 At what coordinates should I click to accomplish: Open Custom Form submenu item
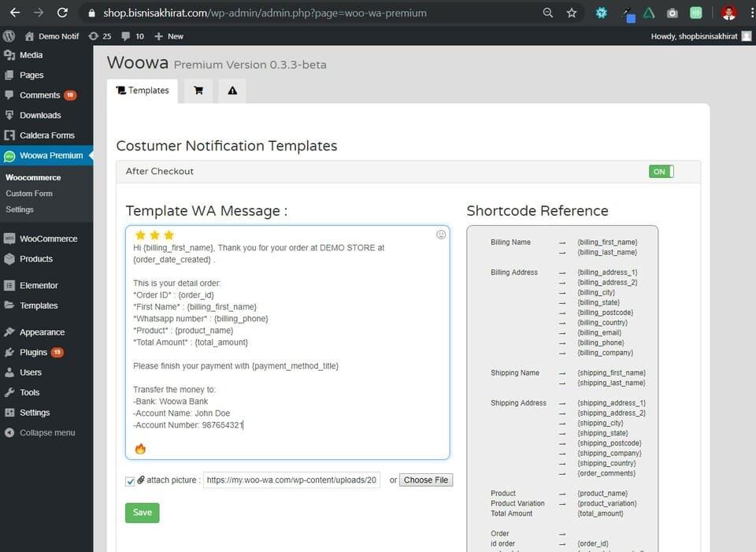point(29,194)
